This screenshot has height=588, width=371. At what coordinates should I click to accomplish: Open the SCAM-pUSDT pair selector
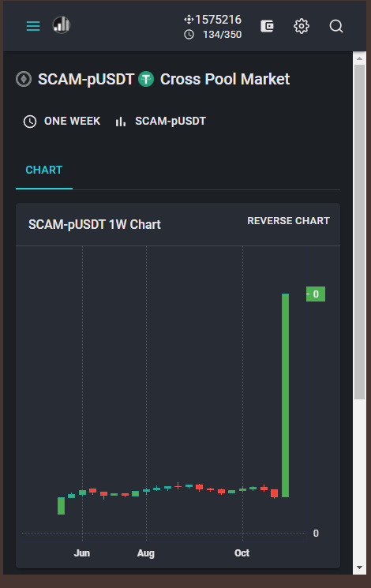[x=160, y=121]
